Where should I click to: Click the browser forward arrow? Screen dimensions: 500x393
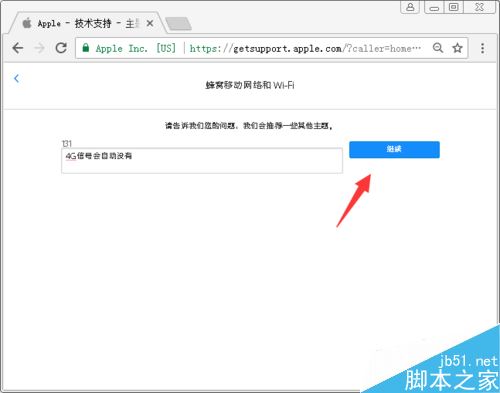(39, 48)
